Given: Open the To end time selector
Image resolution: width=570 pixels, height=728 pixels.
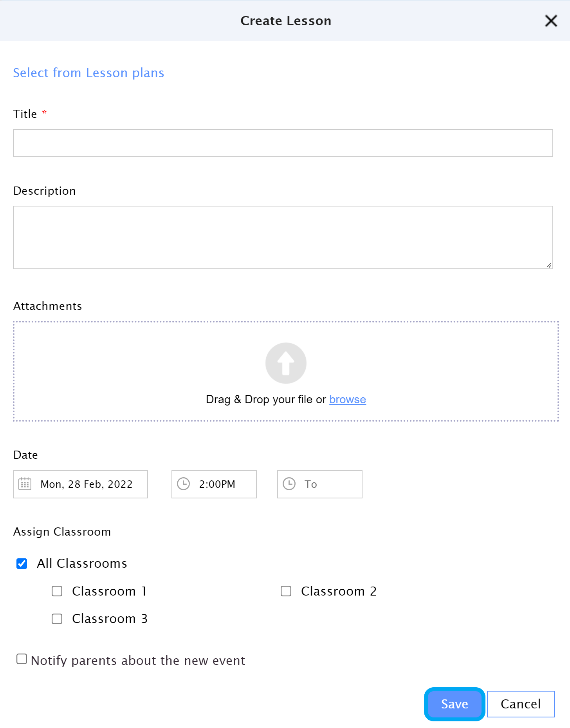Looking at the screenshot, I should 320,484.
